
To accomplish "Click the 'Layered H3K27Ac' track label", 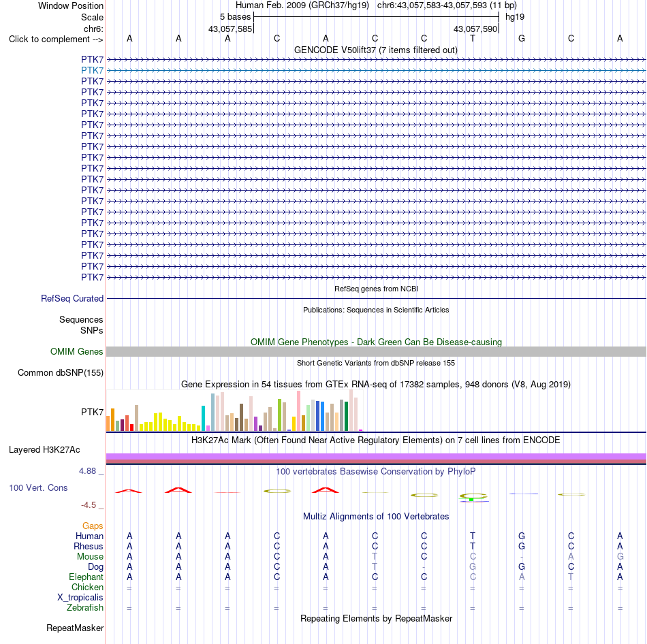I will (x=44, y=450).
